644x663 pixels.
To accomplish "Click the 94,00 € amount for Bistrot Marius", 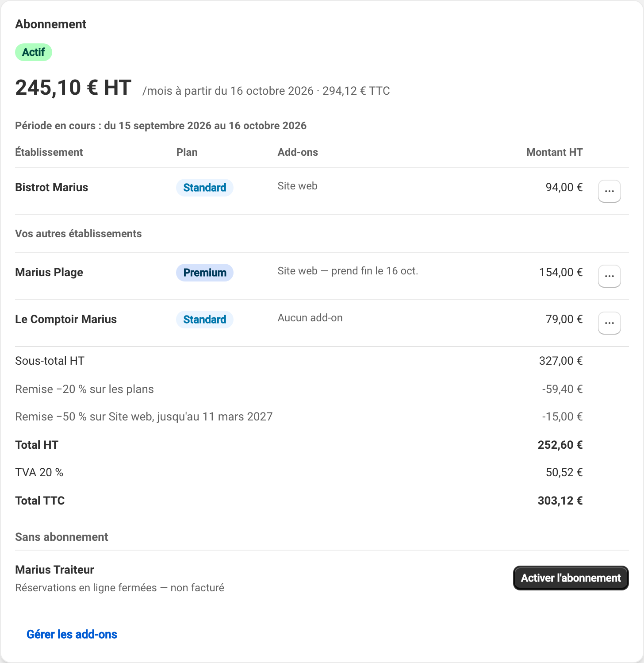I will tap(564, 187).
